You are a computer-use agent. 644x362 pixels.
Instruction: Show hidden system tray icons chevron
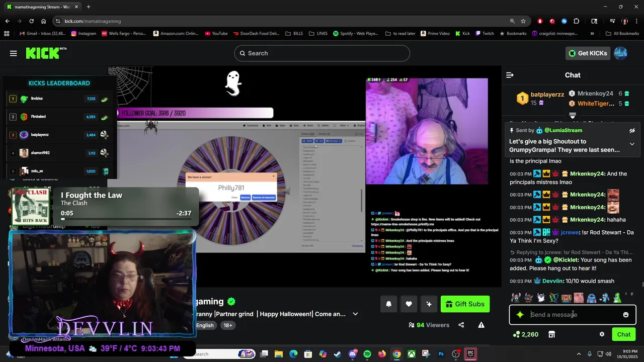[579, 354]
